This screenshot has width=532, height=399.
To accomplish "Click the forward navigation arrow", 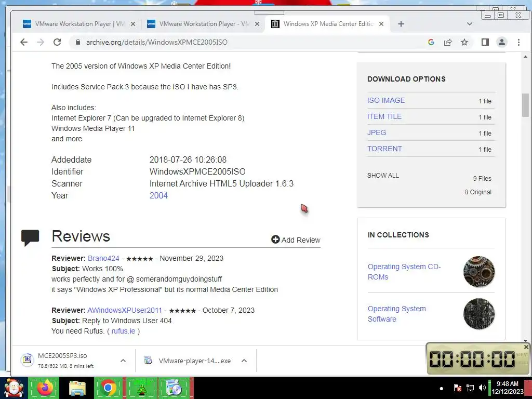I will (41, 42).
